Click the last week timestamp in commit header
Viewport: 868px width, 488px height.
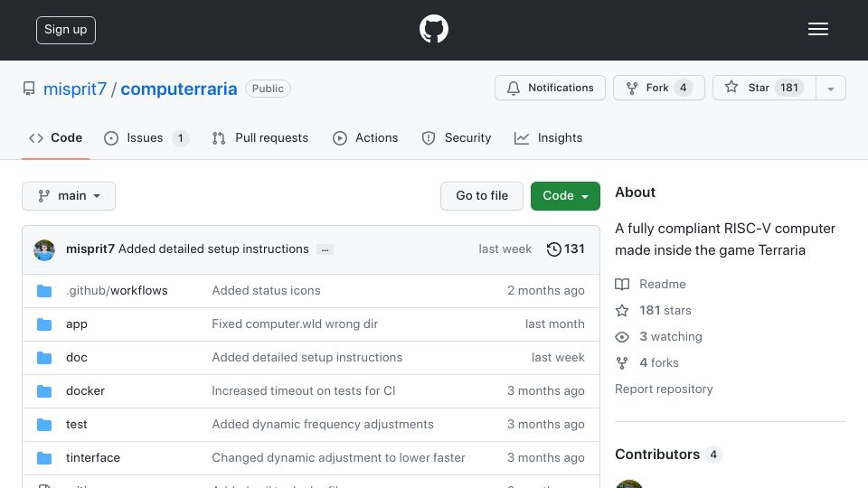coord(505,249)
